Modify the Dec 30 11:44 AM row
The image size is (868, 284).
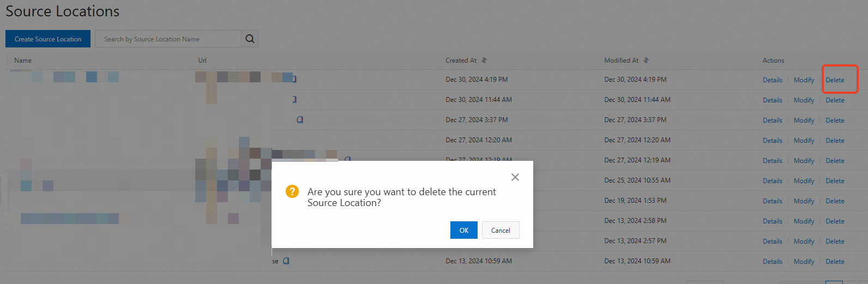click(804, 100)
